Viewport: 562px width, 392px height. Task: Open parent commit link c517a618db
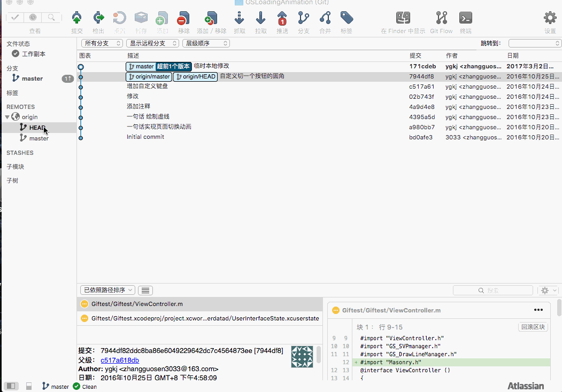click(x=120, y=360)
